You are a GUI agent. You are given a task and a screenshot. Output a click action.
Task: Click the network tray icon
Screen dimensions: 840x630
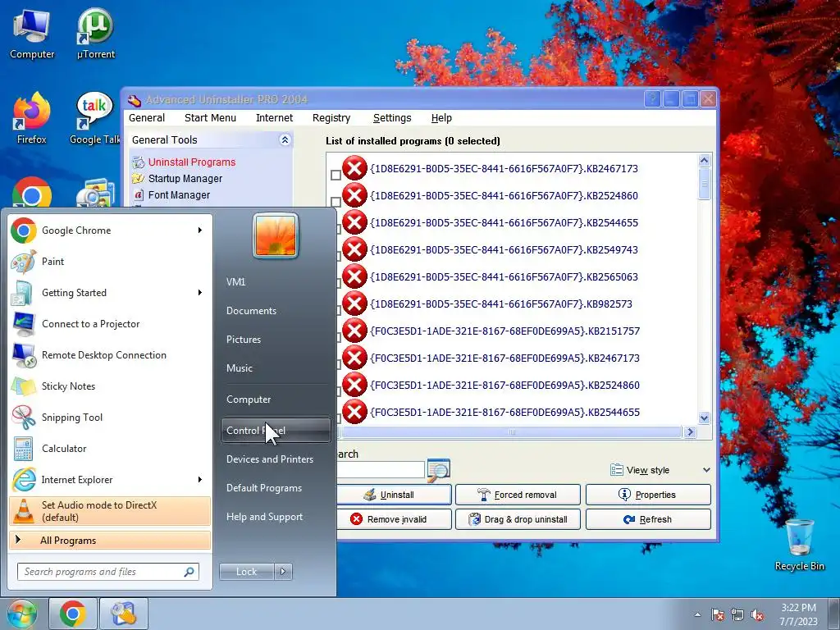[x=737, y=615]
